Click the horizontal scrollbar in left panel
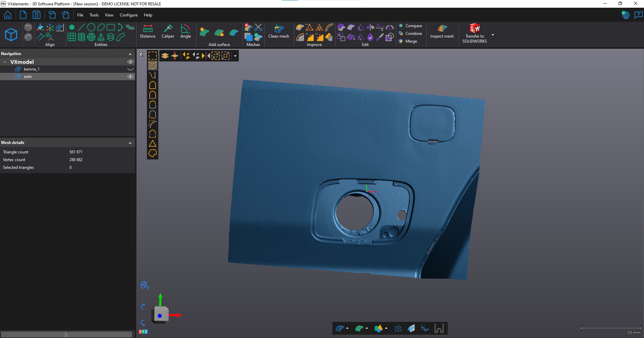Screen dimensions: 644x338 coord(66,334)
